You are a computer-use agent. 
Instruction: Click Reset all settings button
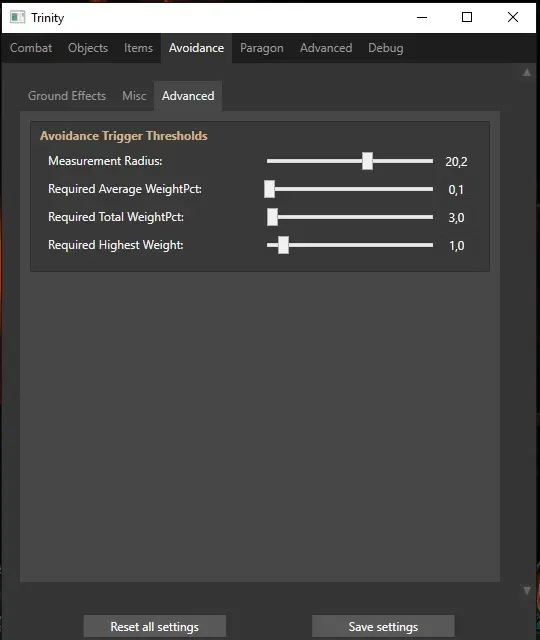click(155, 627)
